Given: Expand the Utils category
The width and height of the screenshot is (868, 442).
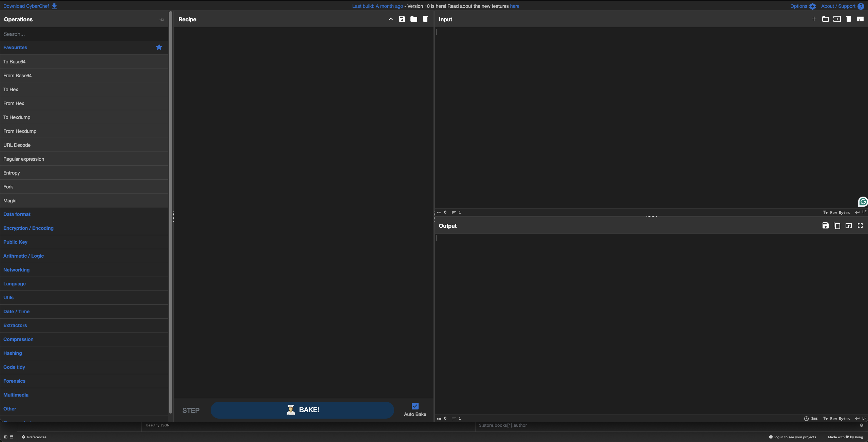Looking at the screenshot, I should pos(84,298).
